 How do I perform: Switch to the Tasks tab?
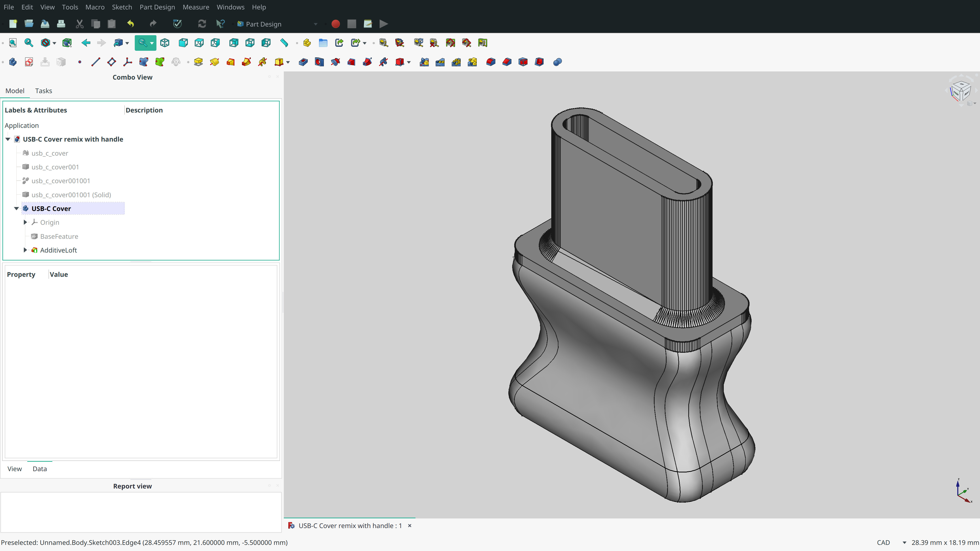point(43,90)
